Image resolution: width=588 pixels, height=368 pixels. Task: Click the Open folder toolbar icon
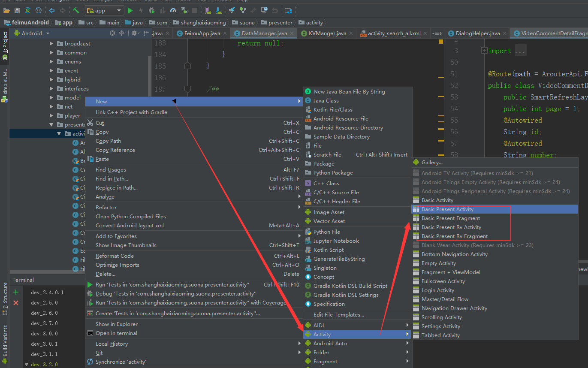point(6,10)
